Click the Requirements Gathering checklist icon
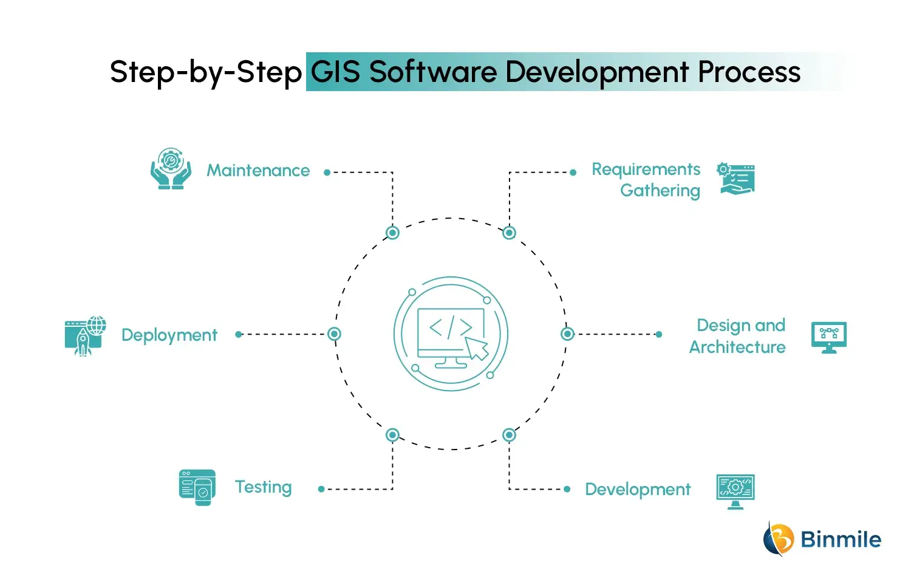 point(735,179)
